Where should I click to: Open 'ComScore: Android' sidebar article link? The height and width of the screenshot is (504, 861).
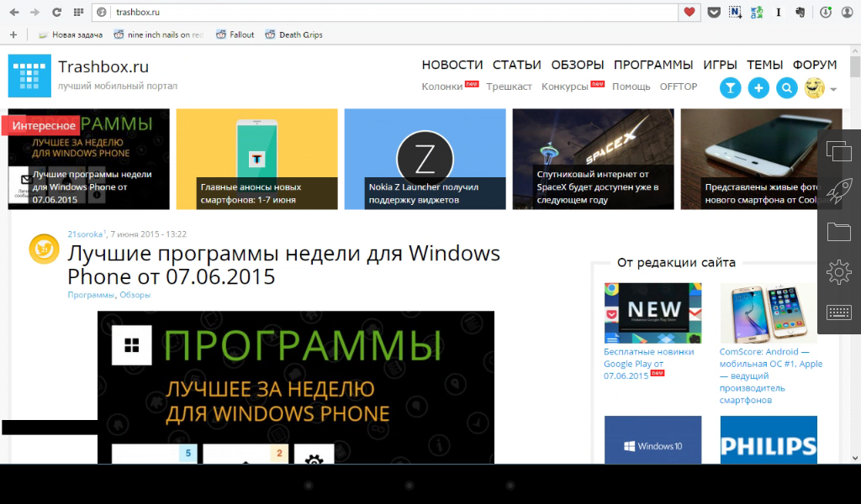tap(771, 375)
